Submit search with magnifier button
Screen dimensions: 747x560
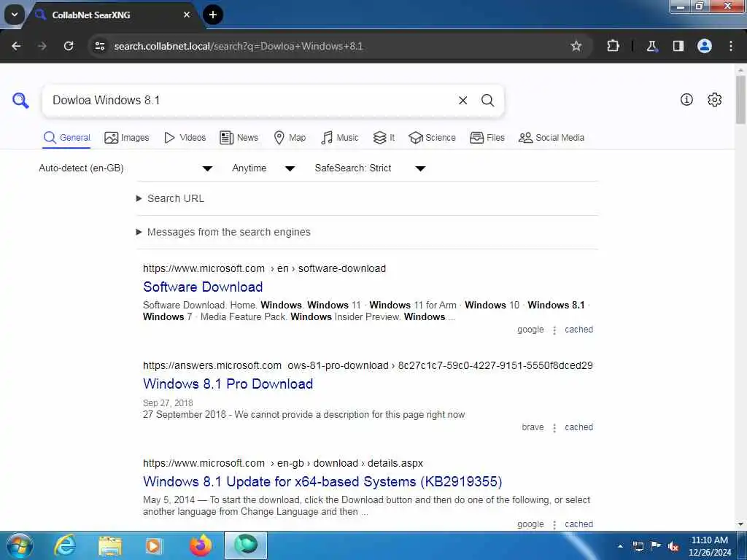487,101
